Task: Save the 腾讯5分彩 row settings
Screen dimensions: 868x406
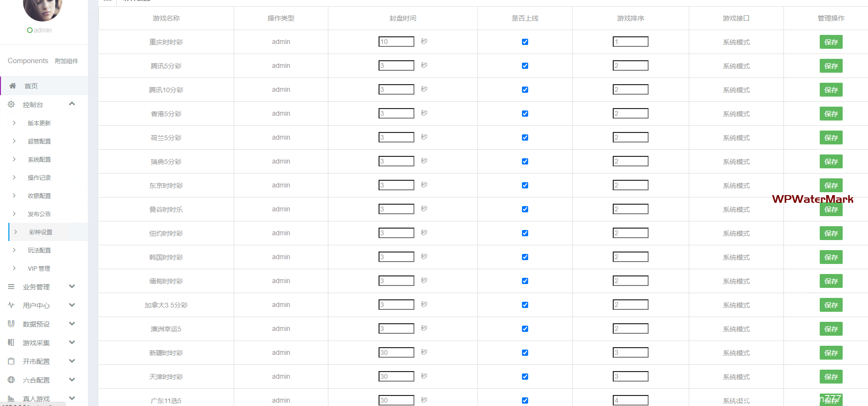Action: (831, 66)
